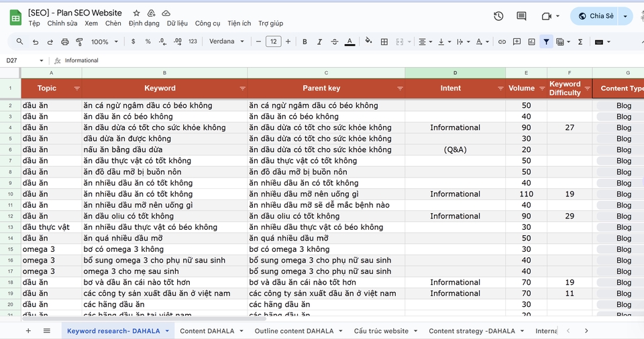Screen dimensions: 644x339
Task: Click the font size input field
Action: coord(274,42)
